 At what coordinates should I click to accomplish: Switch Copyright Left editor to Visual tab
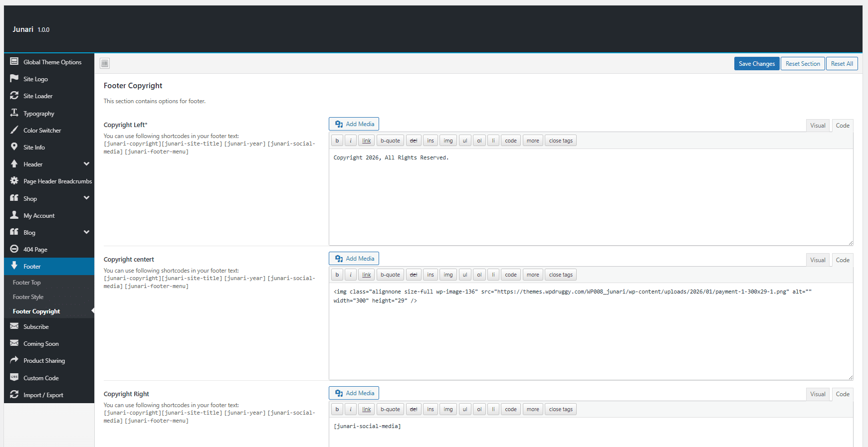click(818, 126)
